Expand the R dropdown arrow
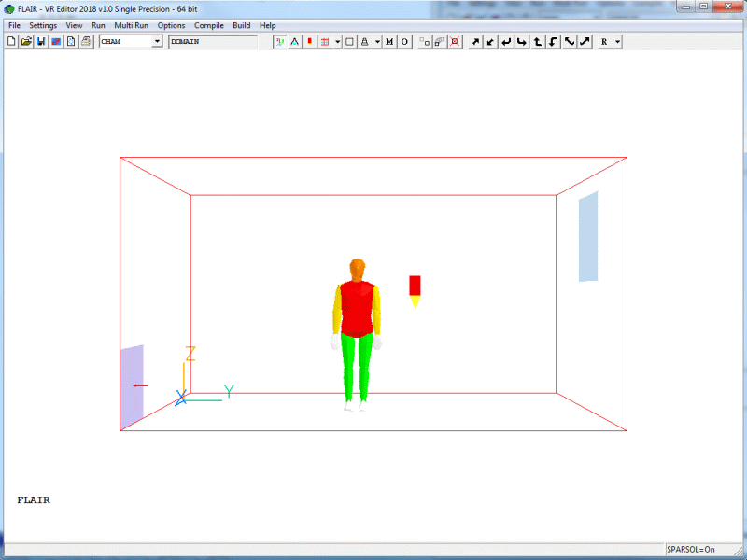The height and width of the screenshot is (560, 747). coord(617,42)
